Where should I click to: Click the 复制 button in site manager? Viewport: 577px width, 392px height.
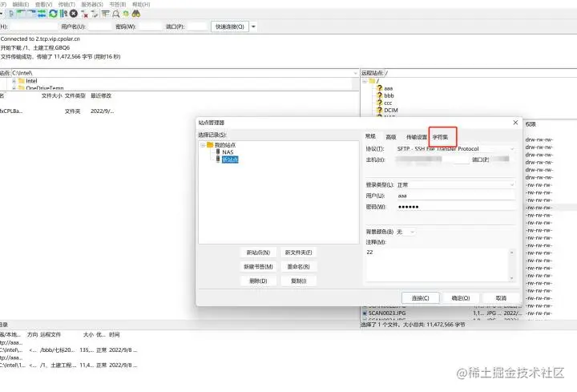pos(298,281)
